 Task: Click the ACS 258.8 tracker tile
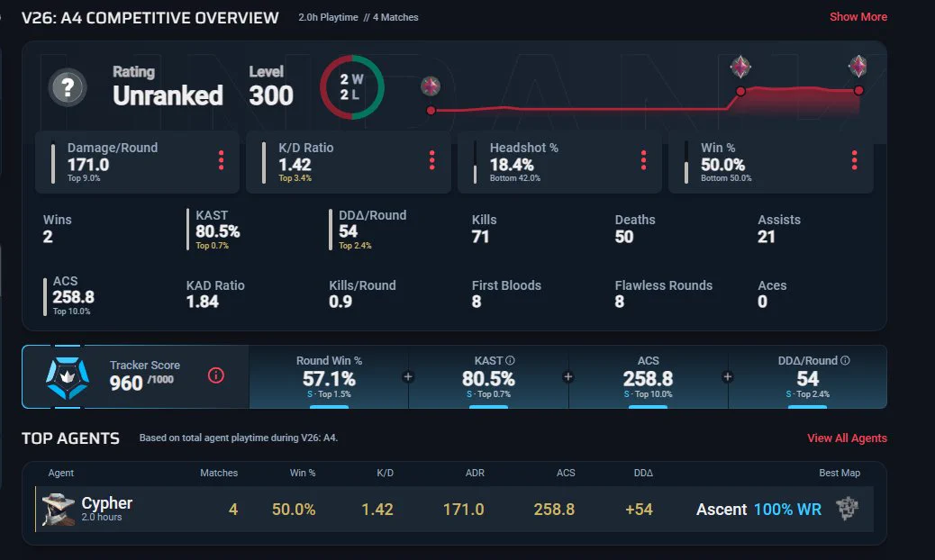click(649, 376)
